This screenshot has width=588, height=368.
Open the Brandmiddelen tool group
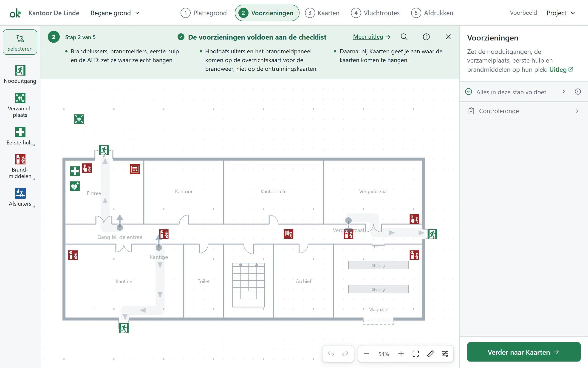click(x=20, y=167)
